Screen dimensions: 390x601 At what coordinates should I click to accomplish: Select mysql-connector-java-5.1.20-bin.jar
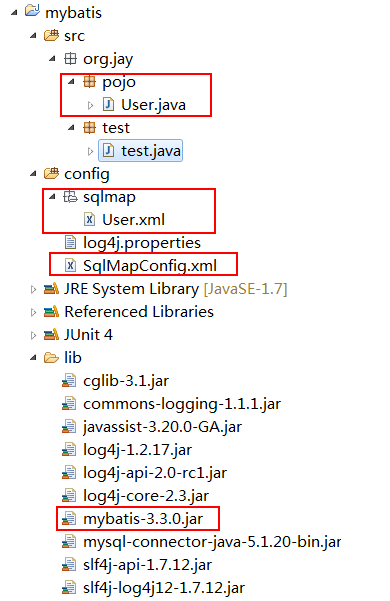[x=212, y=542]
